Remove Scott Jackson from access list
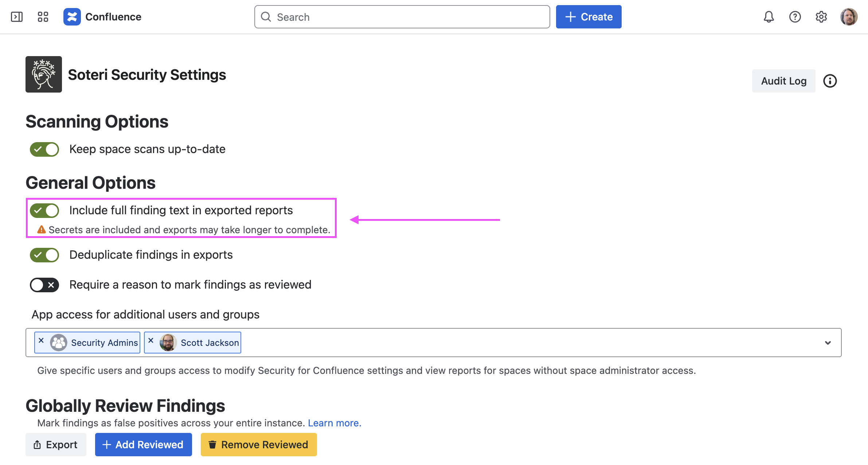The image size is (868, 465). pos(151,340)
